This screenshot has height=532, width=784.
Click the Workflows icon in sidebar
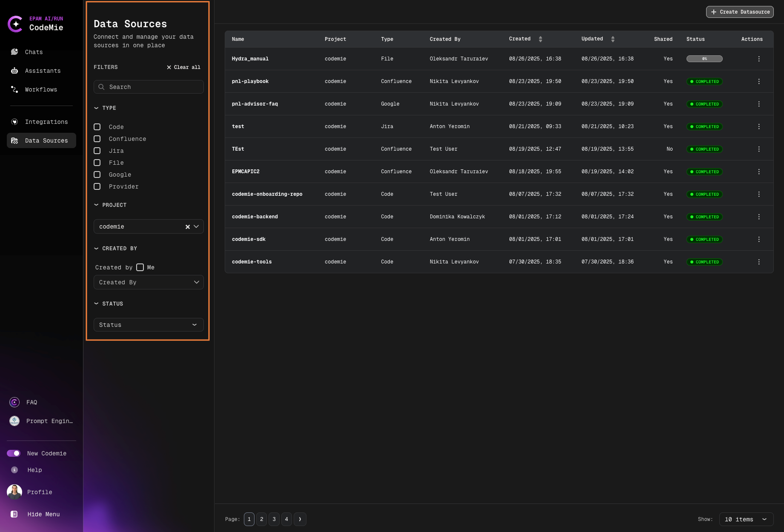click(x=14, y=89)
